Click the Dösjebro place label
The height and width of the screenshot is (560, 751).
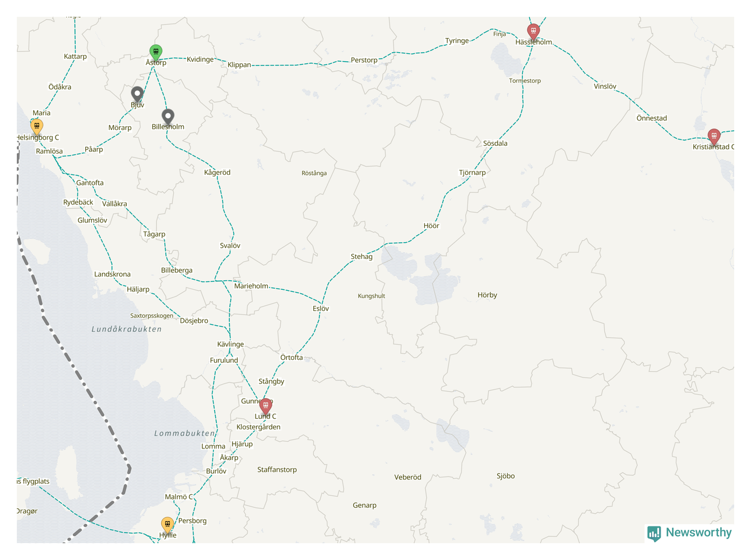[x=194, y=321]
